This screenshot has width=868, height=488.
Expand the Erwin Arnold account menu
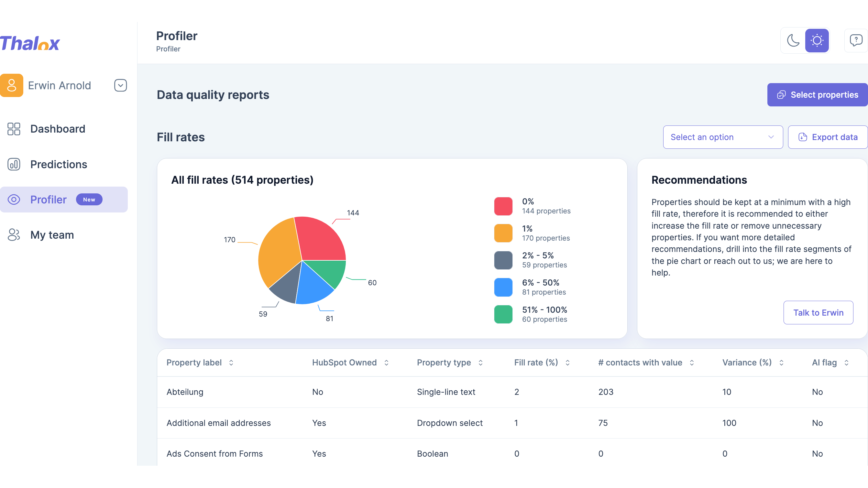pyautogui.click(x=120, y=85)
